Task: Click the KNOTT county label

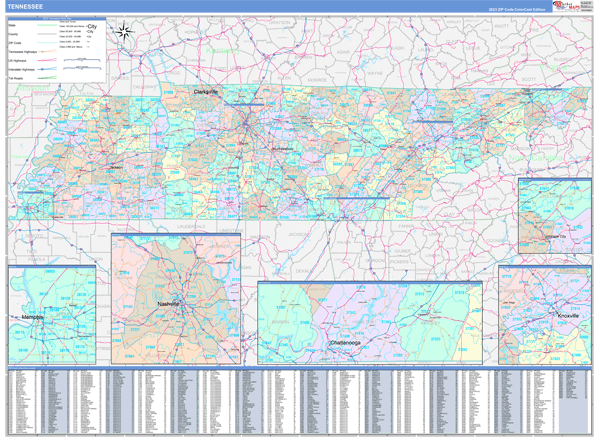Action: tap(502, 26)
